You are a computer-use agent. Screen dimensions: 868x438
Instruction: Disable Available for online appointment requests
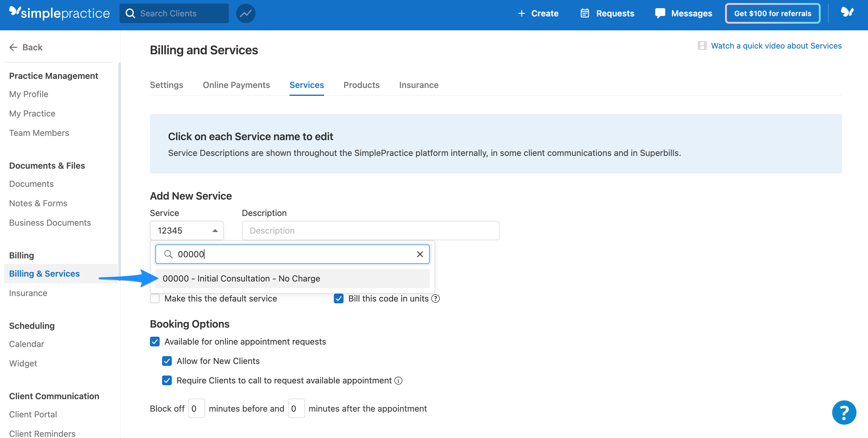(155, 341)
